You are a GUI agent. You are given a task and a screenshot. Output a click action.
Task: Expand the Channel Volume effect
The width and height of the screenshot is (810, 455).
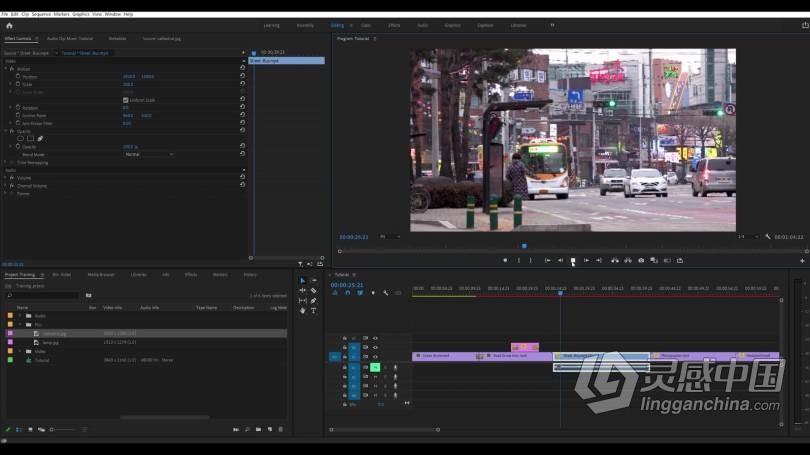pos(6,185)
